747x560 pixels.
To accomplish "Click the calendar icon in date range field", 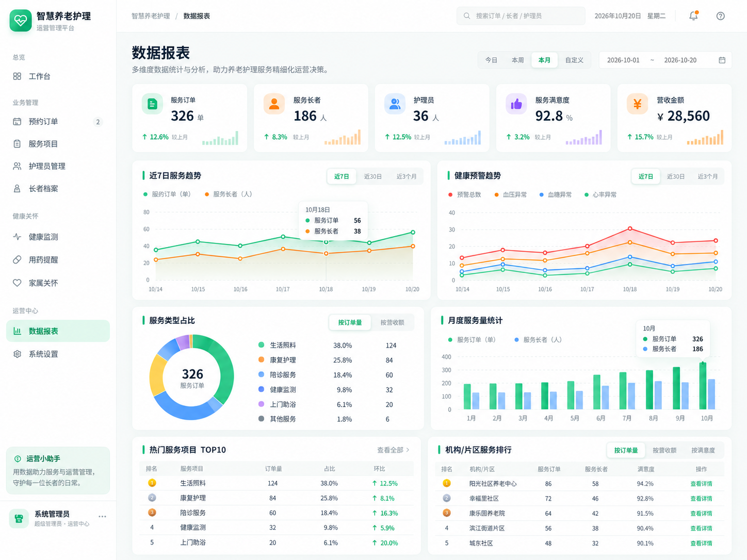I will [x=722, y=60].
